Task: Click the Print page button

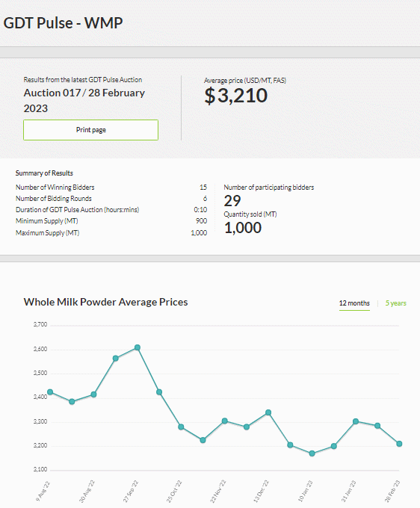Action: point(90,130)
